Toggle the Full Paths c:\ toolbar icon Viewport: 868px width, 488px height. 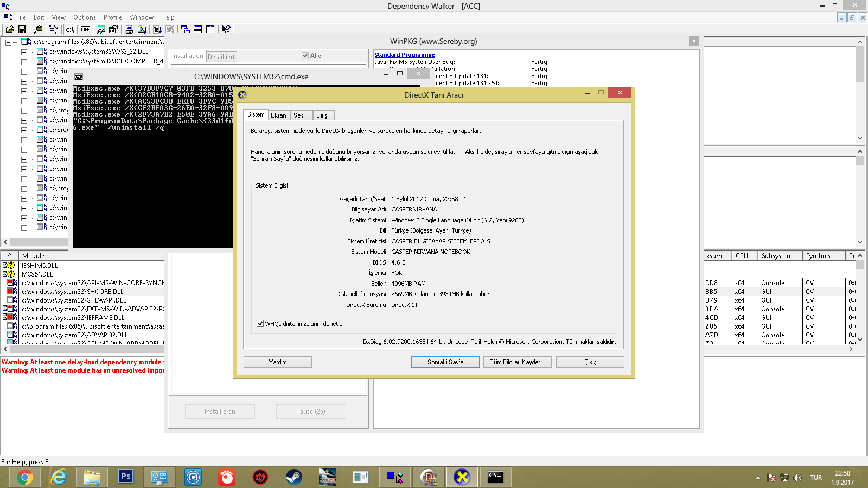(x=69, y=29)
